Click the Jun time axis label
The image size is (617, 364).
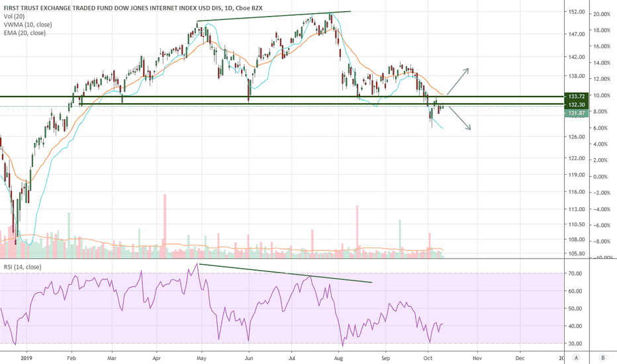click(249, 358)
